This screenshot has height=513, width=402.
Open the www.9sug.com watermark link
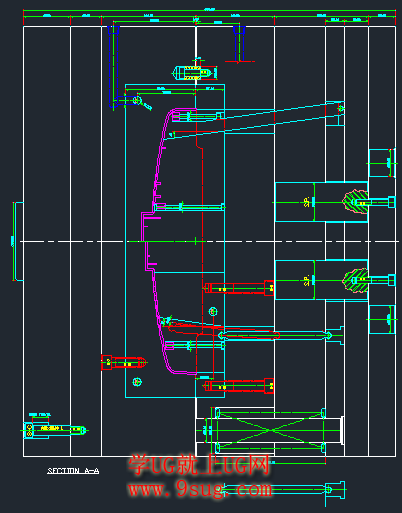200,489
